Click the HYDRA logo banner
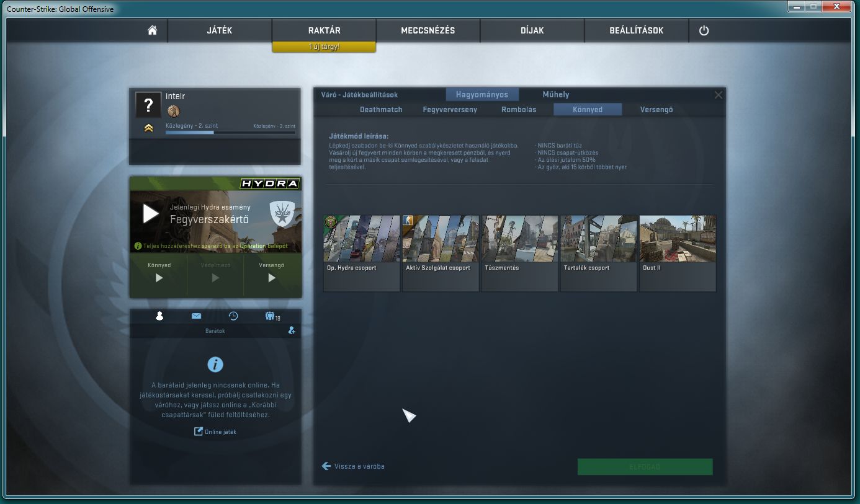860x504 pixels. coord(270,183)
